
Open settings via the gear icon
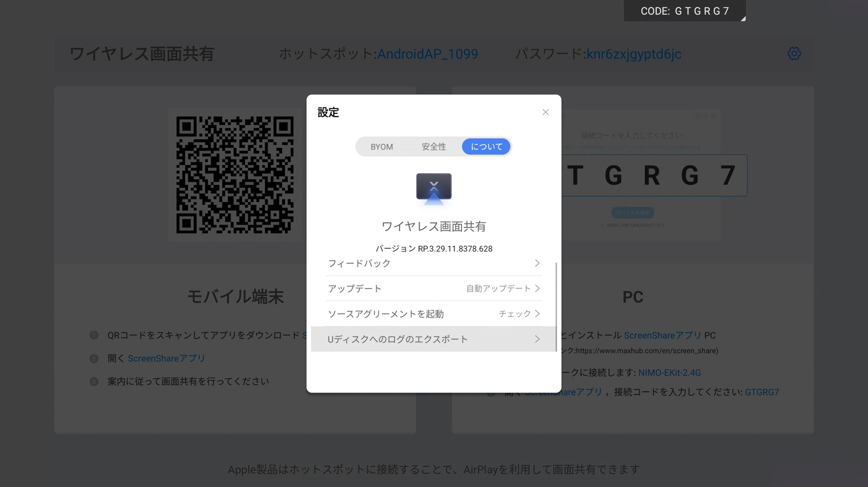pyautogui.click(x=794, y=54)
